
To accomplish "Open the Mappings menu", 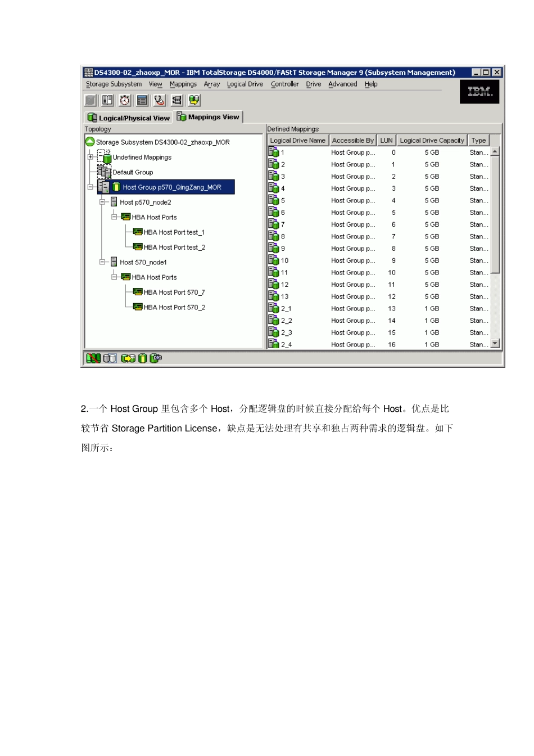I will pos(183,84).
